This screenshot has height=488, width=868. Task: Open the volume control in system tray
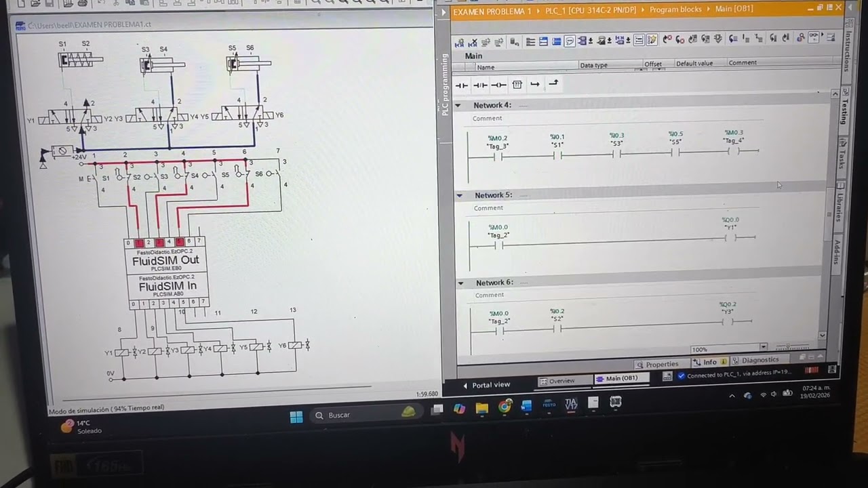click(774, 394)
